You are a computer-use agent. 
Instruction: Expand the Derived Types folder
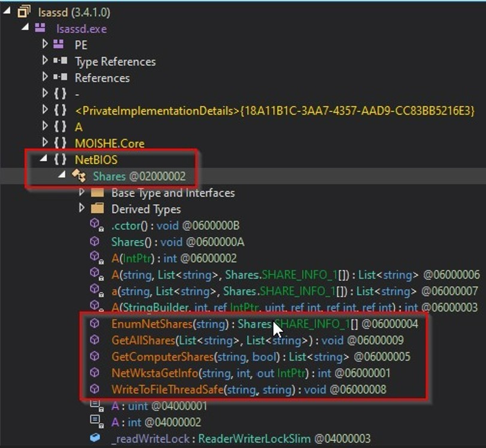pyautogui.click(x=82, y=209)
